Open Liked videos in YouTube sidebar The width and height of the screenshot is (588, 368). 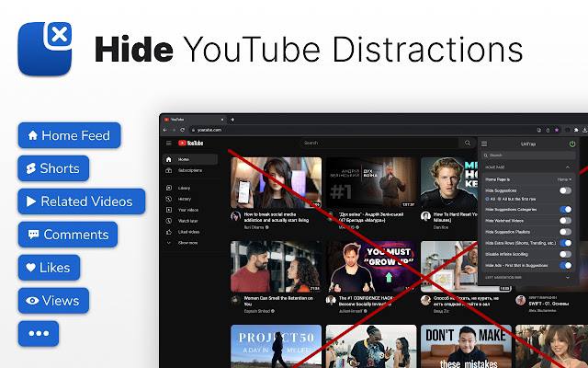click(x=190, y=232)
